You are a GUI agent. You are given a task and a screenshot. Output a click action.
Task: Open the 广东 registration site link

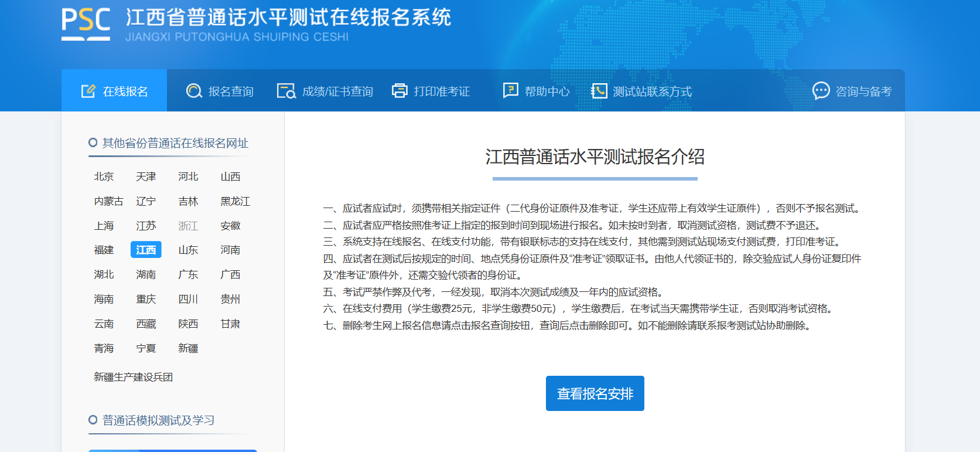click(188, 274)
